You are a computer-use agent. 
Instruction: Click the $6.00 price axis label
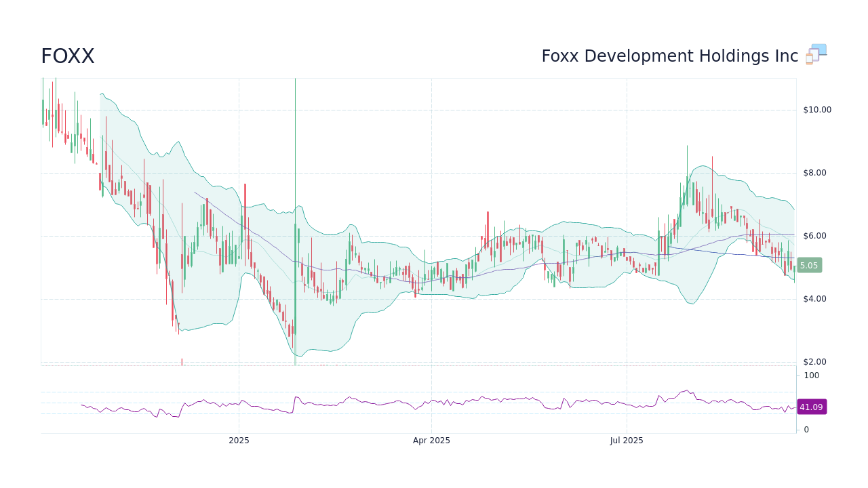click(x=815, y=236)
